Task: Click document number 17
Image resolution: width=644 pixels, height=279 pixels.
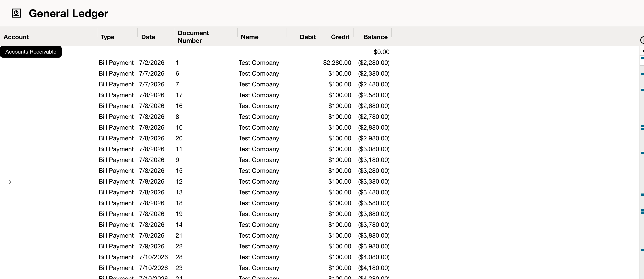Action: 179,95
